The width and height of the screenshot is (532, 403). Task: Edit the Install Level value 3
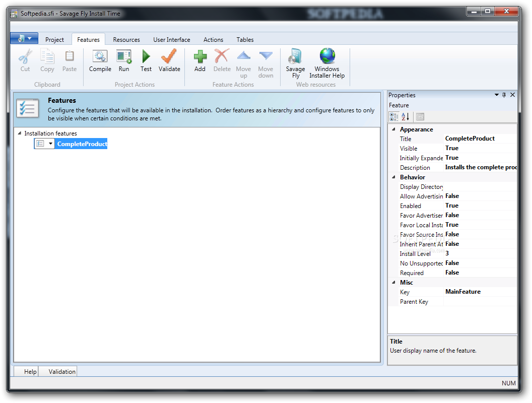coord(481,253)
